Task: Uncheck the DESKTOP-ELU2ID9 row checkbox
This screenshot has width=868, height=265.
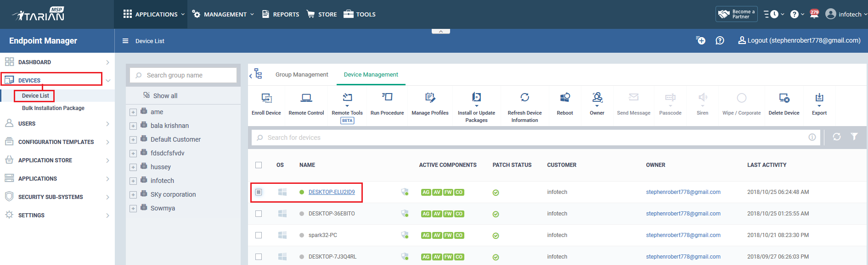Action: coord(259,192)
